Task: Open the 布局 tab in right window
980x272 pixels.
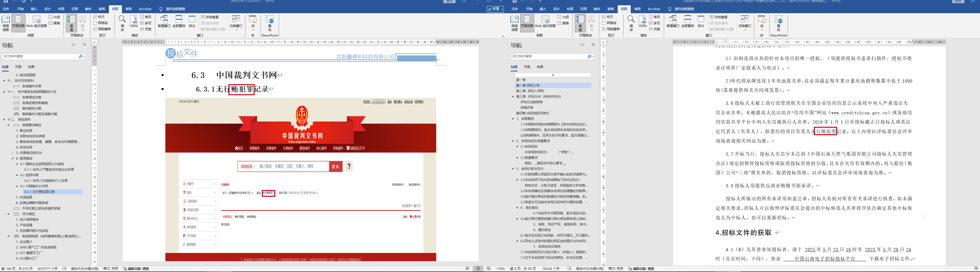Action: [x=570, y=9]
